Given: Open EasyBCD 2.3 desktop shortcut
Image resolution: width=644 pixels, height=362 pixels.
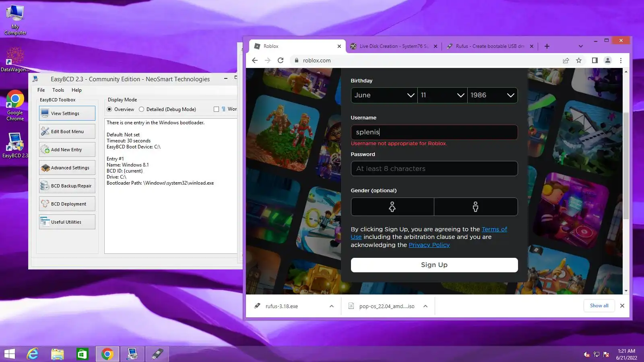Looking at the screenshot, I should pyautogui.click(x=15, y=145).
